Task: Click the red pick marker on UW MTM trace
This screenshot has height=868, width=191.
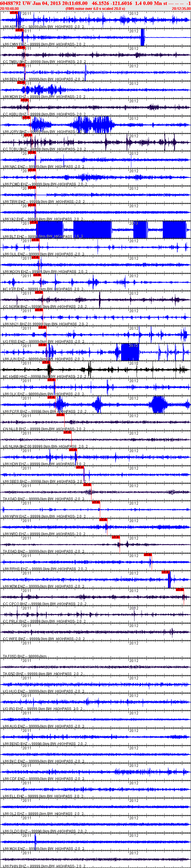Action: point(165,572)
